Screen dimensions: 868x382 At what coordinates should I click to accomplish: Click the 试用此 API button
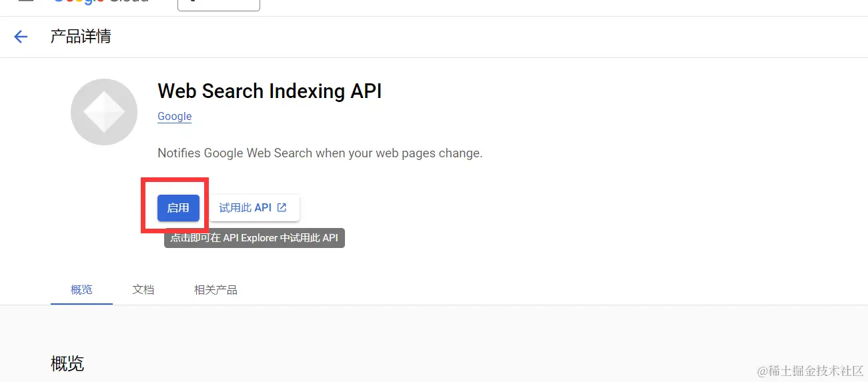coord(254,208)
